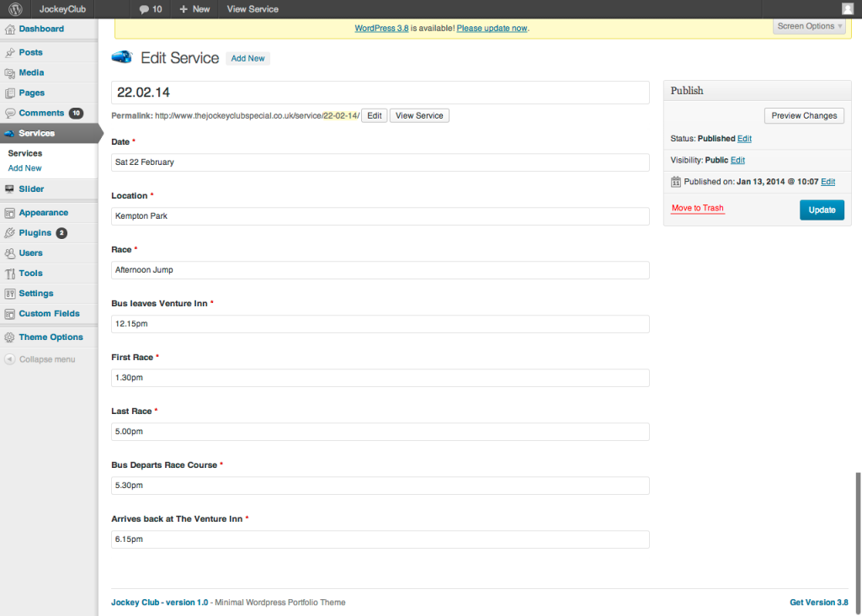Click the Bus leaves Venture Inn field
Viewport: 862px width, 616px height.
coord(380,324)
